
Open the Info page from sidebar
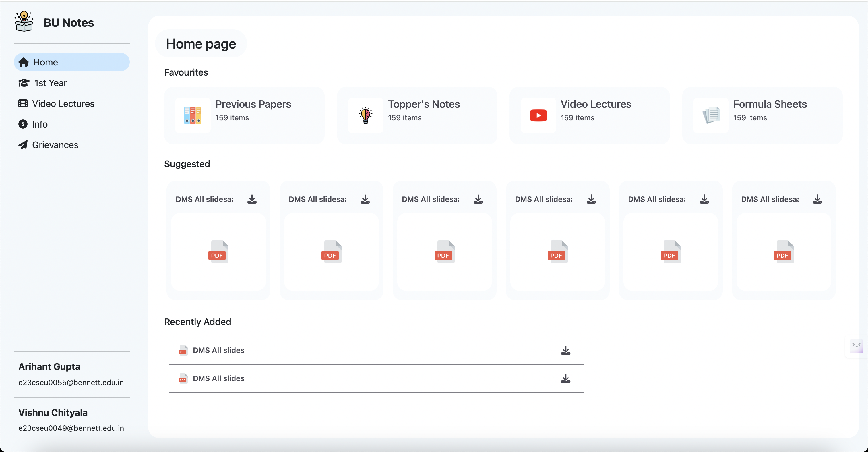pyautogui.click(x=39, y=124)
